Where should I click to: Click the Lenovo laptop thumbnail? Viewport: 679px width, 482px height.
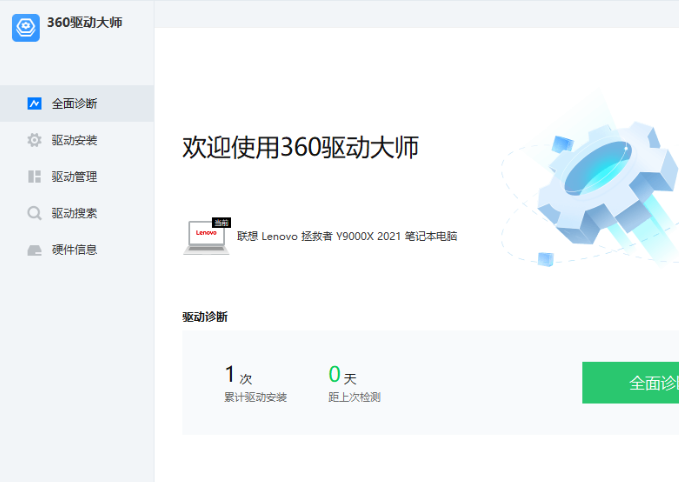coord(206,237)
